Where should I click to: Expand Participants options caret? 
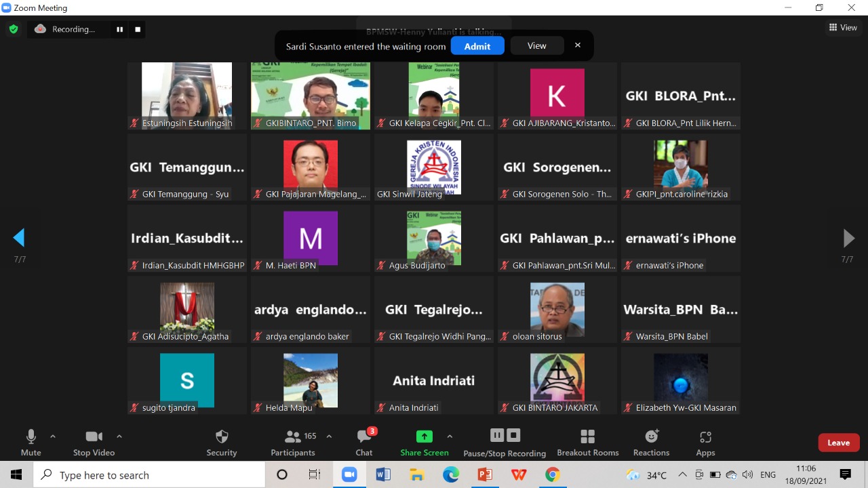click(x=330, y=436)
